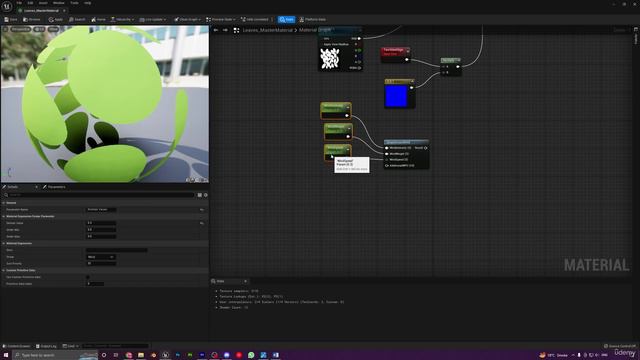Open the Live Update dropdown
Viewport: 640px width, 360px height.
pos(153,19)
